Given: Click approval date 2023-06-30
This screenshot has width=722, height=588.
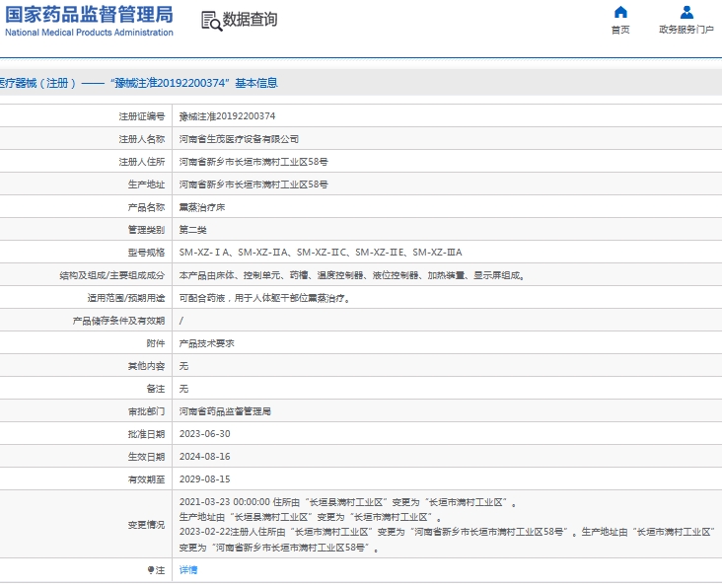Looking at the screenshot, I should click(x=204, y=434).
